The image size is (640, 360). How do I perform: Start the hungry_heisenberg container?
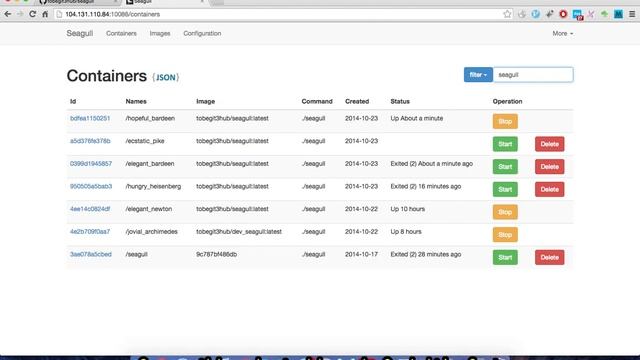coord(505,189)
